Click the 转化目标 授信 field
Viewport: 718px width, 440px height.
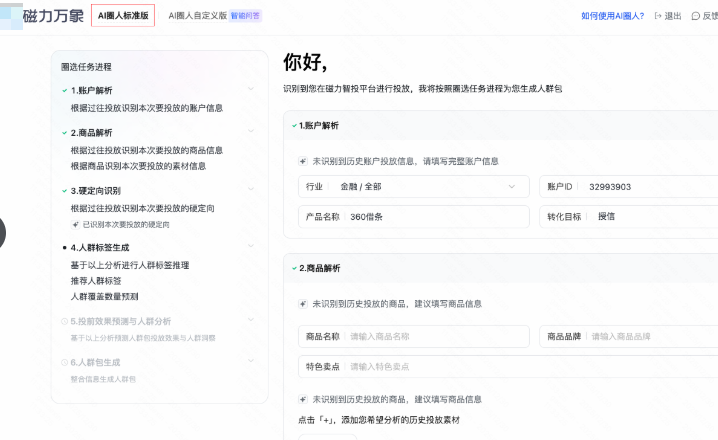pyautogui.click(x=629, y=217)
